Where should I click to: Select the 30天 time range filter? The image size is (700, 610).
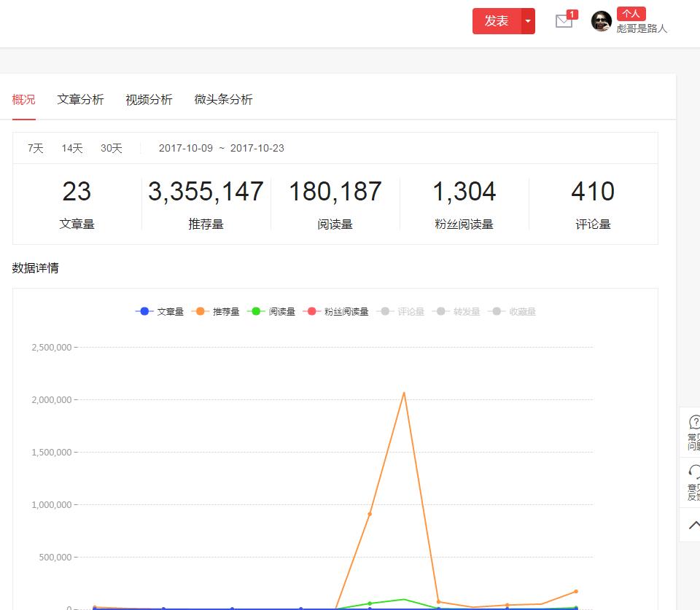click(x=111, y=148)
